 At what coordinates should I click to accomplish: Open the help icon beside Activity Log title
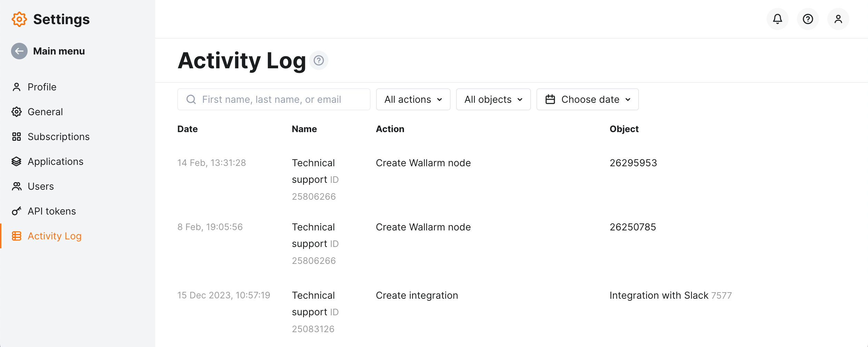(318, 61)
